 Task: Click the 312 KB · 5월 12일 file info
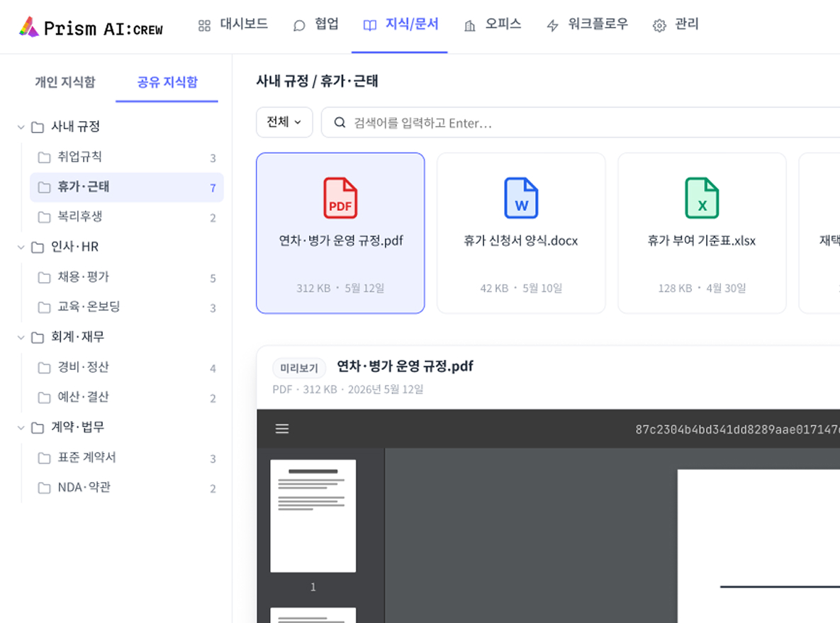340,288
